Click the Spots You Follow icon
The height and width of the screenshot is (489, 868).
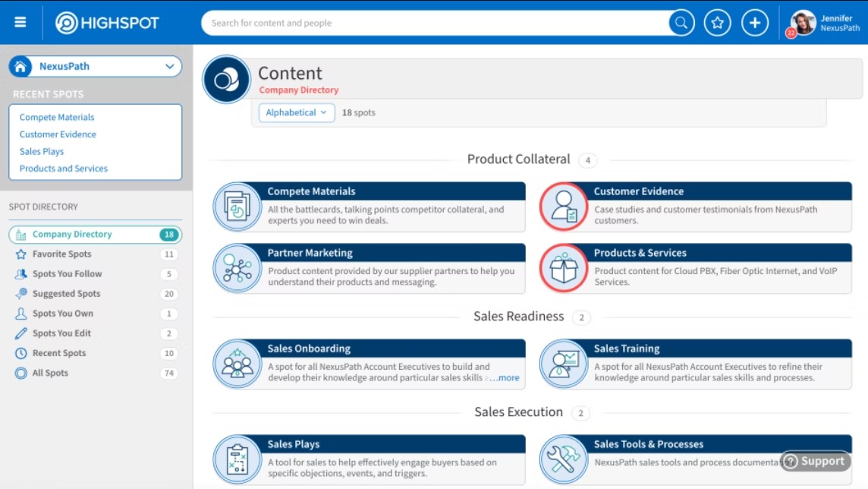(21, 274)
